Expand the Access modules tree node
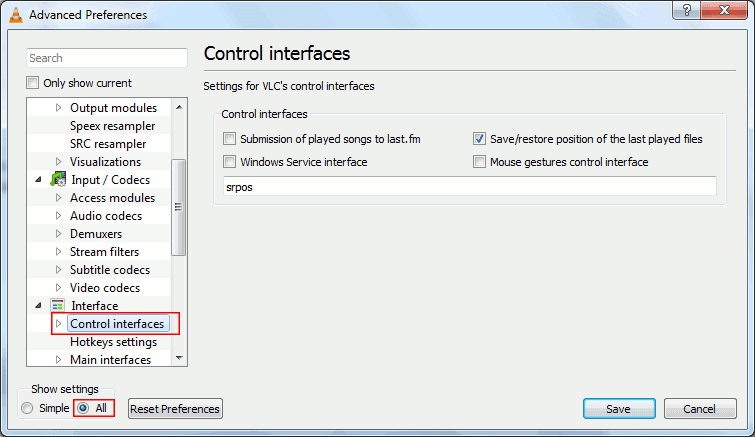The image size is (755, 437). click(x=58, y=198)
